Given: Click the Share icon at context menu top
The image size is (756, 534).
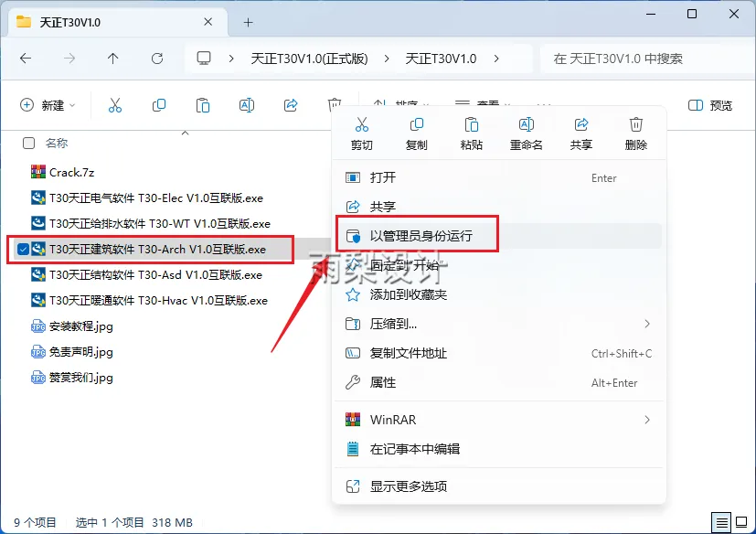Looking at the screenshot, I should [581, 124].
